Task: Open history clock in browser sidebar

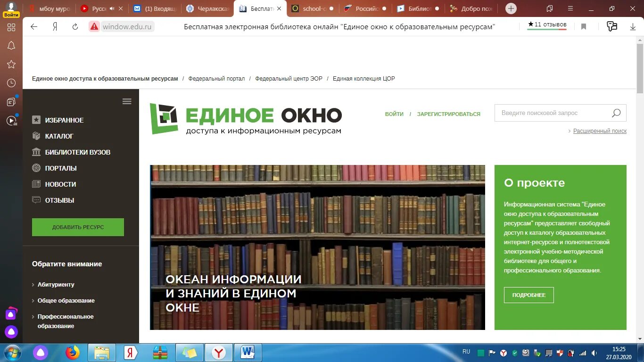Action: (11, 83)
